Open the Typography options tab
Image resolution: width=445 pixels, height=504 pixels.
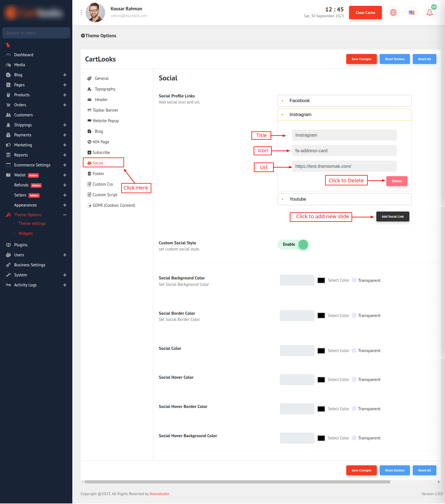point(105,89)
